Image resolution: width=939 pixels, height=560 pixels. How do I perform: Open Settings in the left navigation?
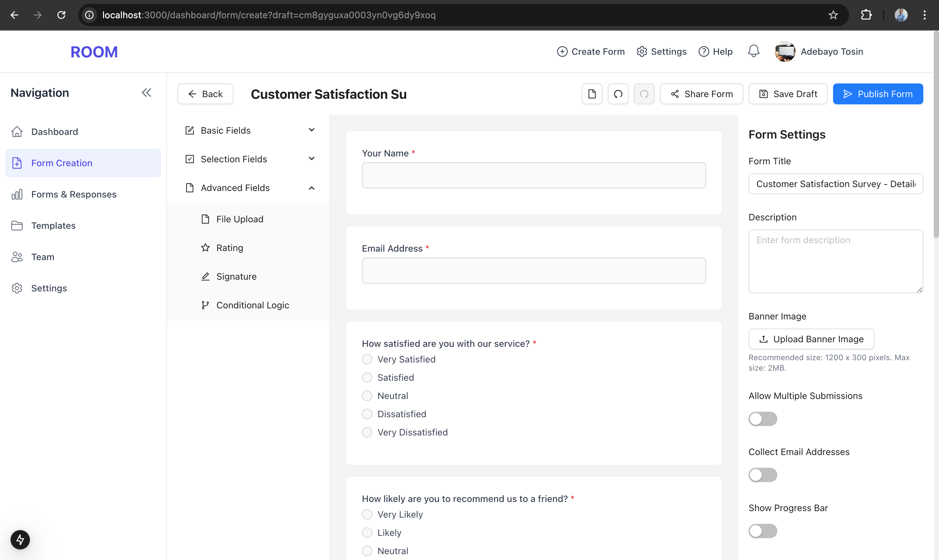(x=83, y=288)
